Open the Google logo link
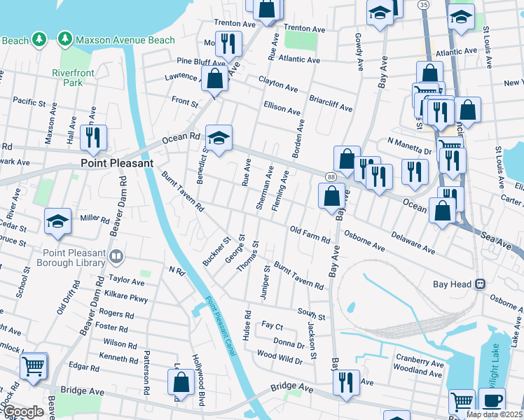Viewport: 524px width, 420px height. [23, 412]
